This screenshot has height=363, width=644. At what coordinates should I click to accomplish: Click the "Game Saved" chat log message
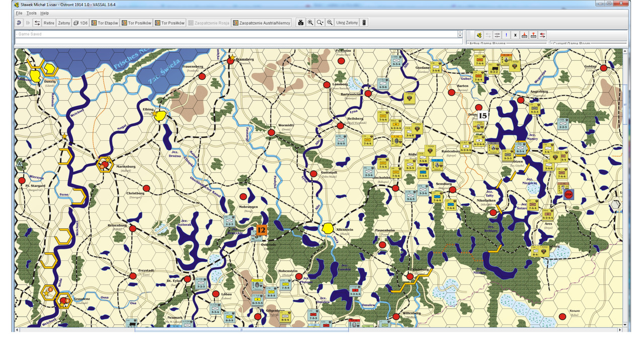[30, 34]
